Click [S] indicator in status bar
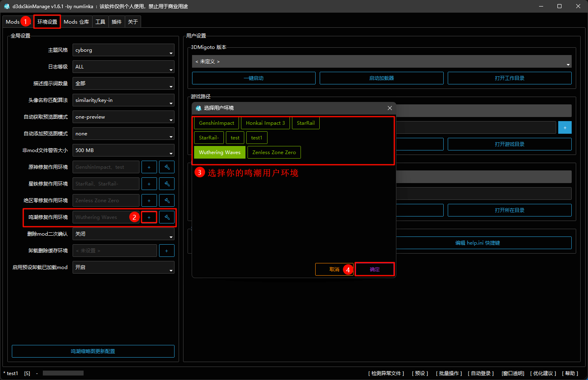This screenshot has height=380, width=588. tap(27, 373)
